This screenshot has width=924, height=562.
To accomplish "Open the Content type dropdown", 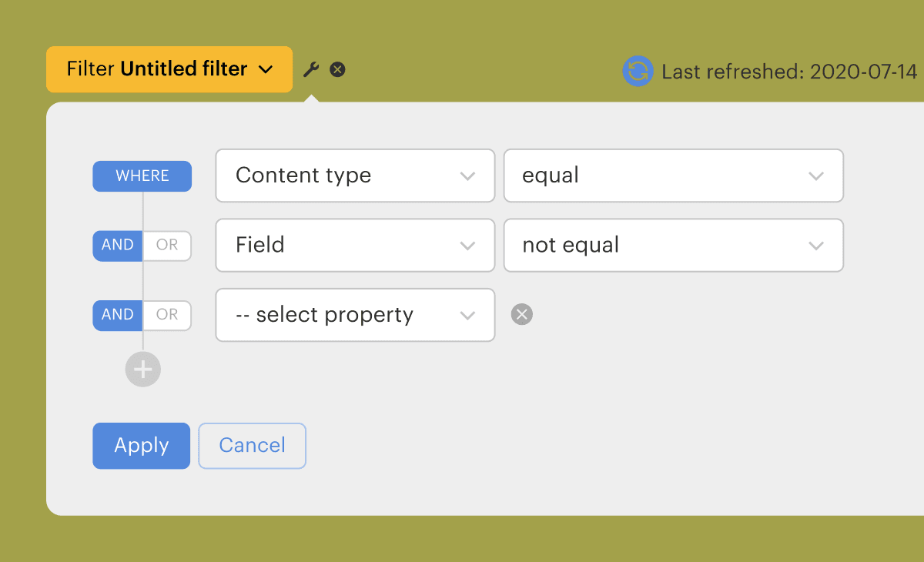I will click(355, 176).
